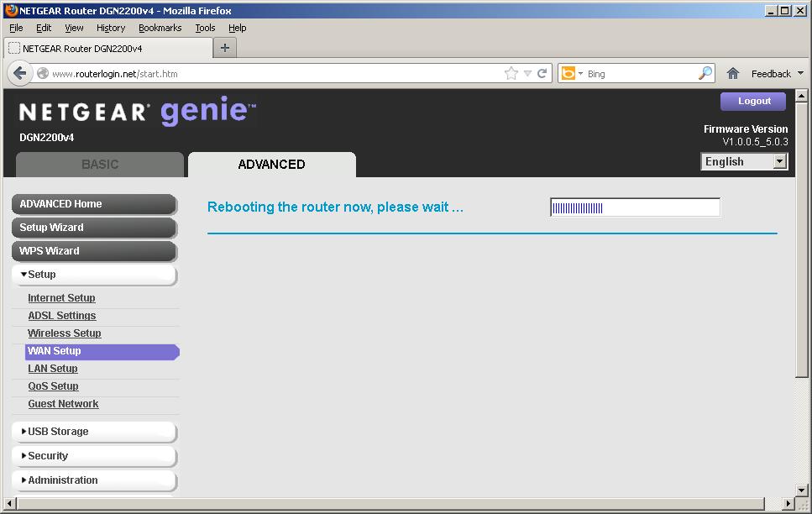The width and height of the screenshot is (812, 514).
Task: Select the ADVANCED tab
Action: 272,165
